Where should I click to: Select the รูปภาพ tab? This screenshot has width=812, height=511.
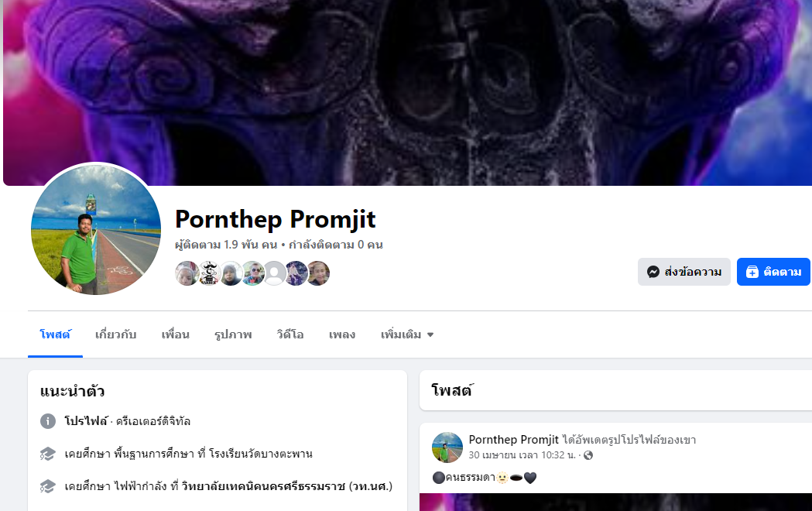233,335
